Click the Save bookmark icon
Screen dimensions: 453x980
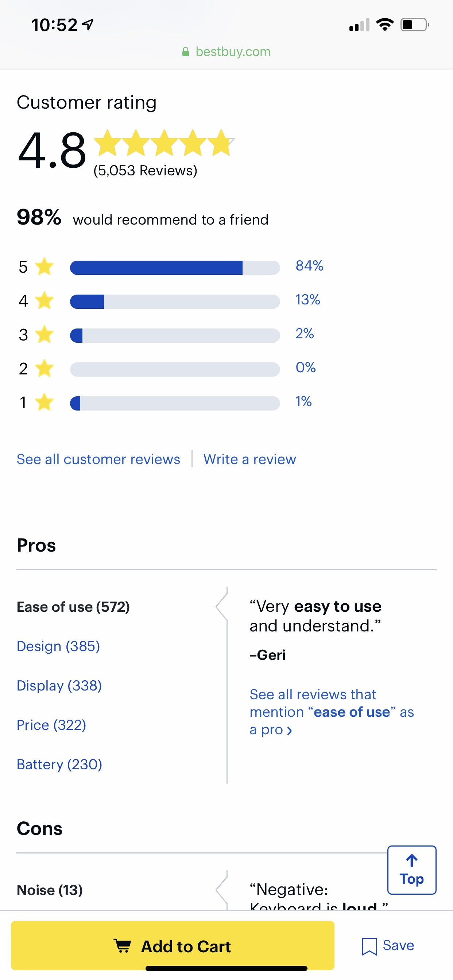pyautogui.click(x=369, y=946)
